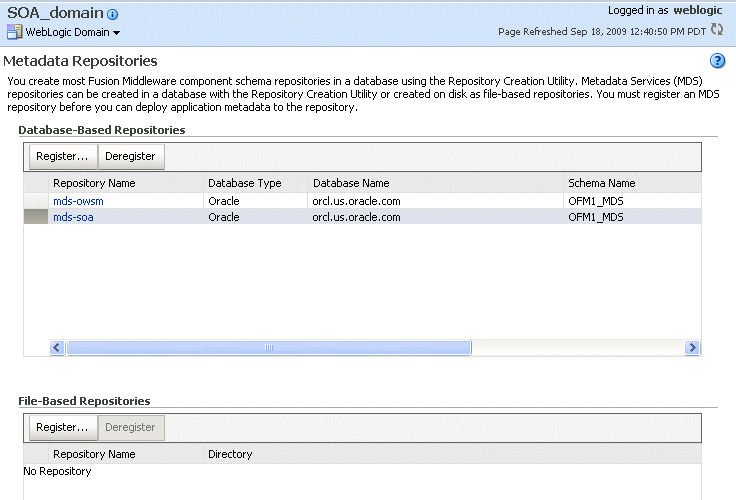
Task: Click the SOA_domain information icon
Action: coord(113,14)
